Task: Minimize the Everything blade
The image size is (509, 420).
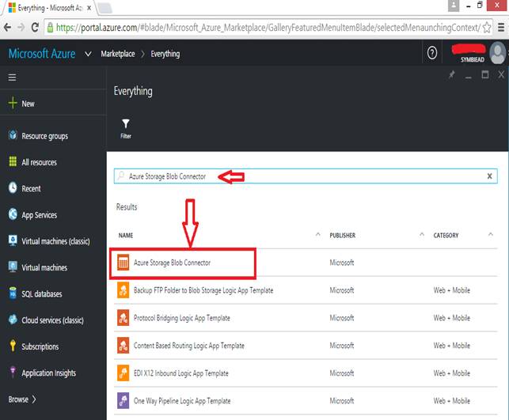Action: [x=468, y=77]
